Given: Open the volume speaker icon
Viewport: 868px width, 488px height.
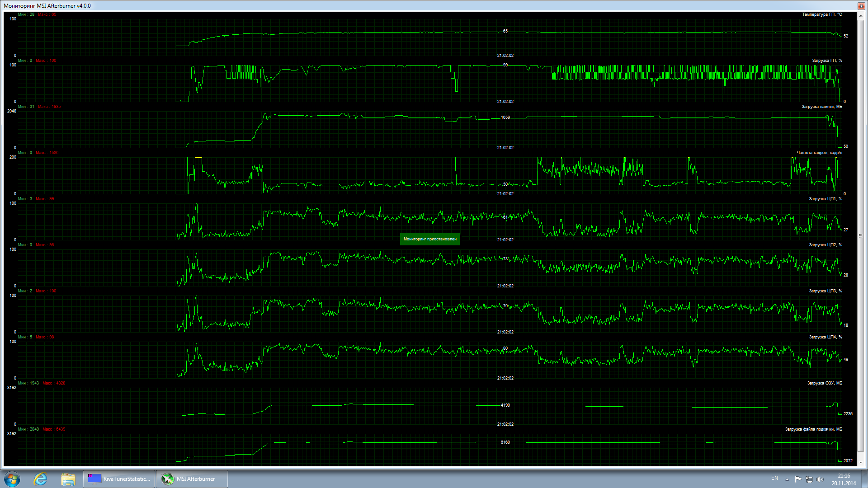Looking at the screenshot, I should 820,479.
